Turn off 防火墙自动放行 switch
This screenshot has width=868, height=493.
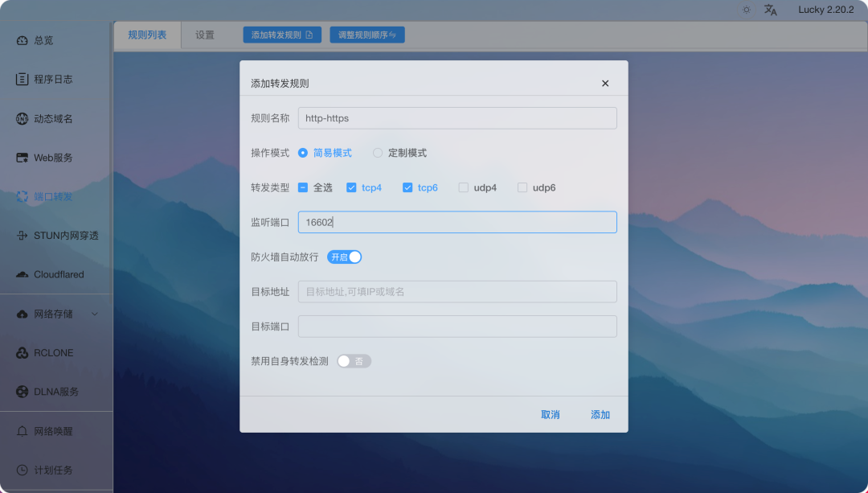point(344,257)
